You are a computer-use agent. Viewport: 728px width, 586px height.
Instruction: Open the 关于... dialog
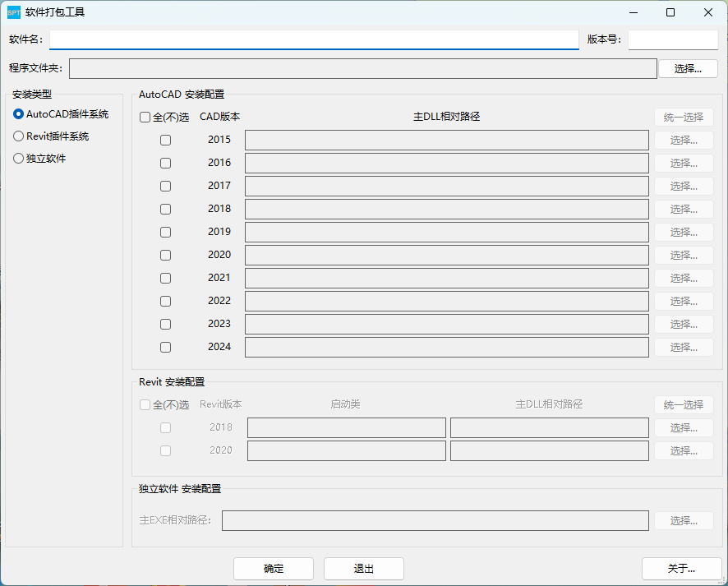[681, 569]
